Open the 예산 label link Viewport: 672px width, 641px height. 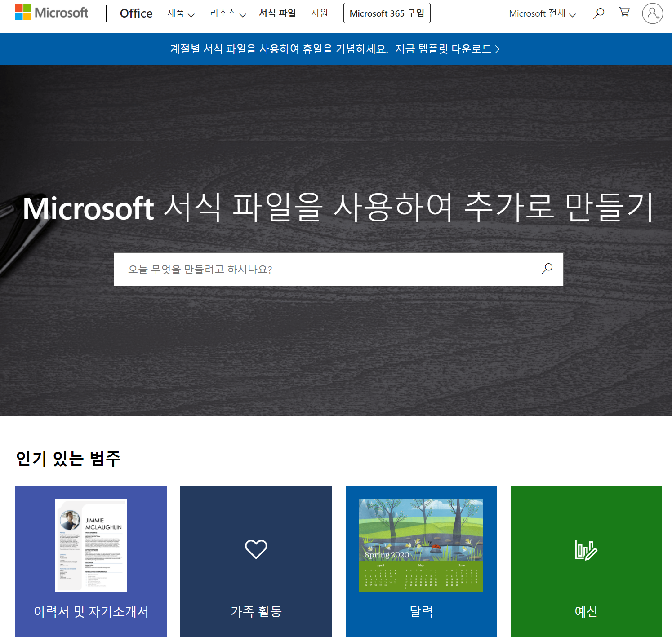tap(586, 611)
